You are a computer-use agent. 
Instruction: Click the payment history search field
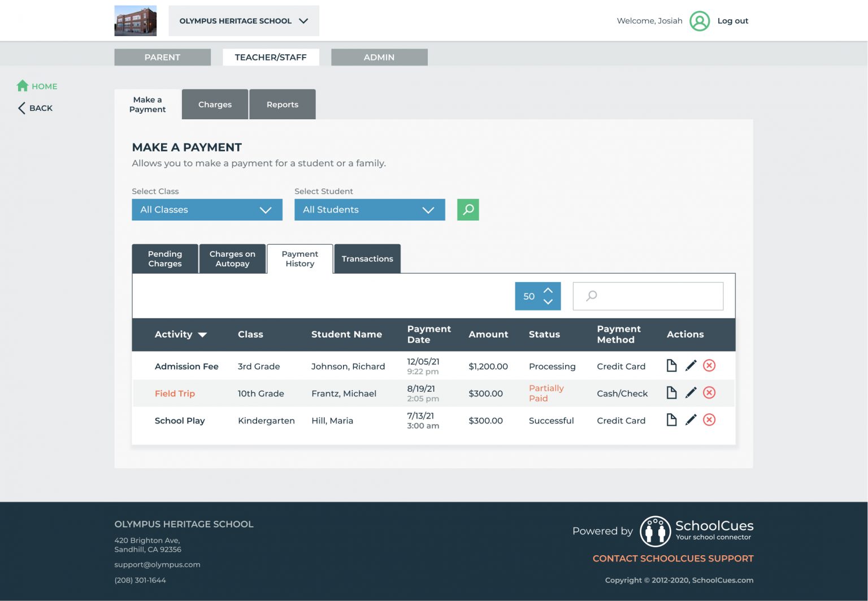656,296
